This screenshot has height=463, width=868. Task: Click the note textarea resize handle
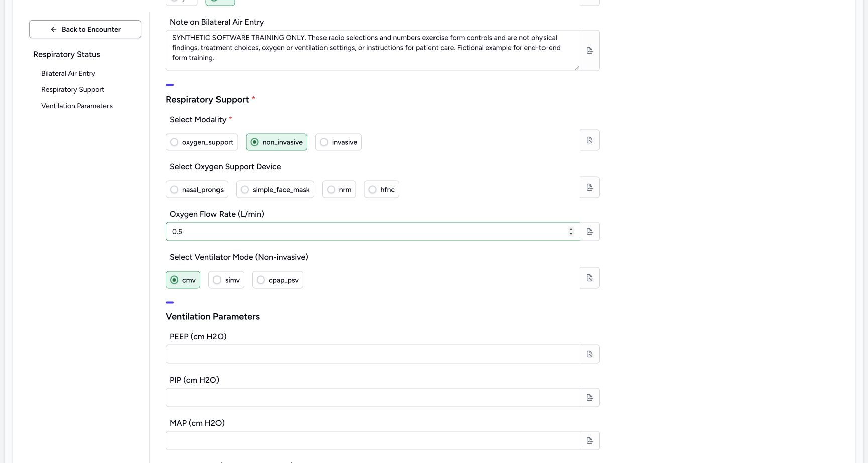point(576,67)
